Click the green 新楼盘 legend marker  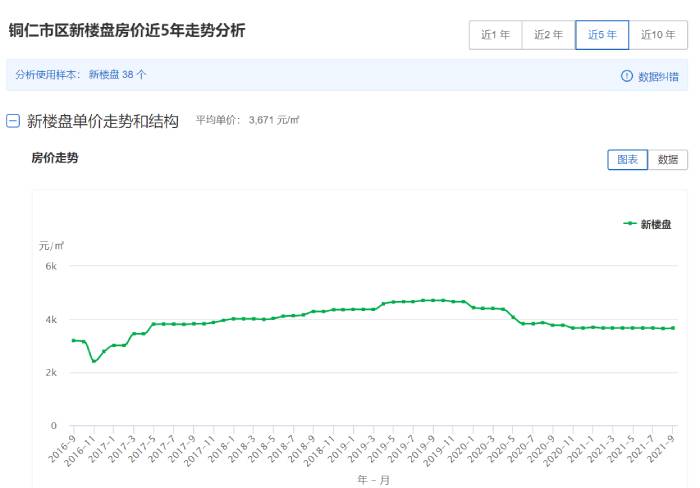[x=630, y=223]
